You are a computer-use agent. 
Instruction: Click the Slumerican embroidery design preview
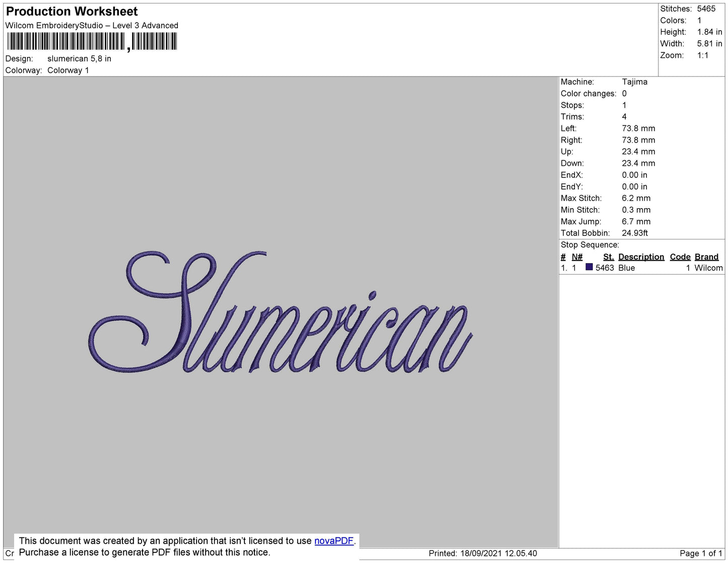tap(280, 312)
